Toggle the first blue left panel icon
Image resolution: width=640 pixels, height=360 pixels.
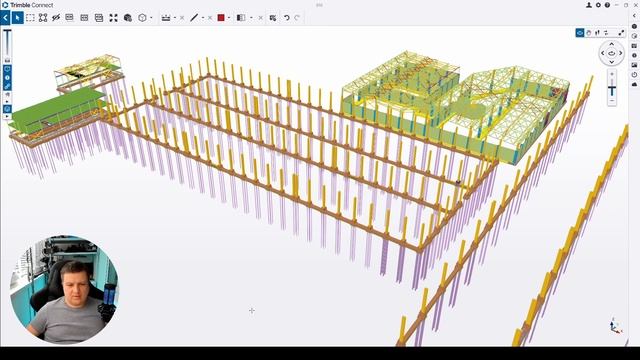(7, 69)
